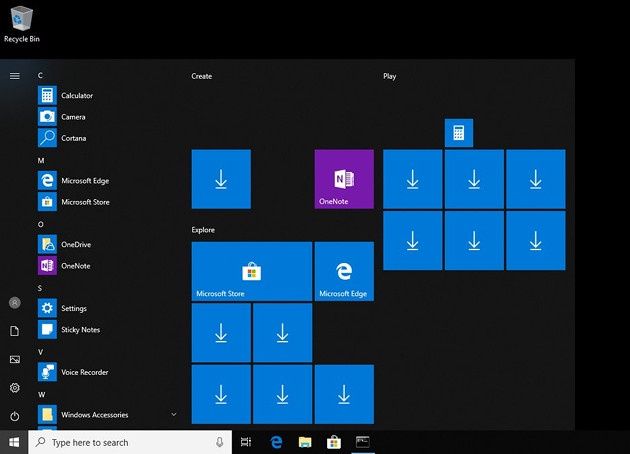Launch Voice Recorder from the app list
Viewport: 630px width, 454px height.
[x=74, y=372]
